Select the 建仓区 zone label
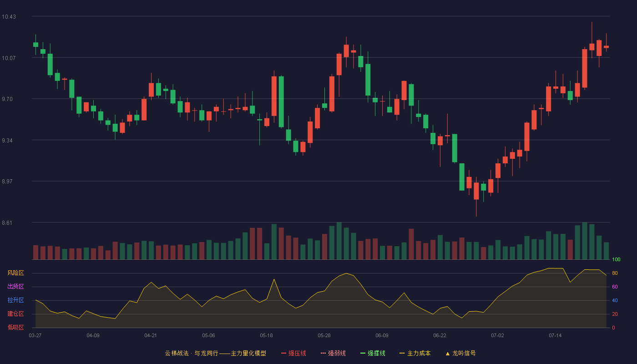This screenshot has width=637, height=364. click(15, 314)
